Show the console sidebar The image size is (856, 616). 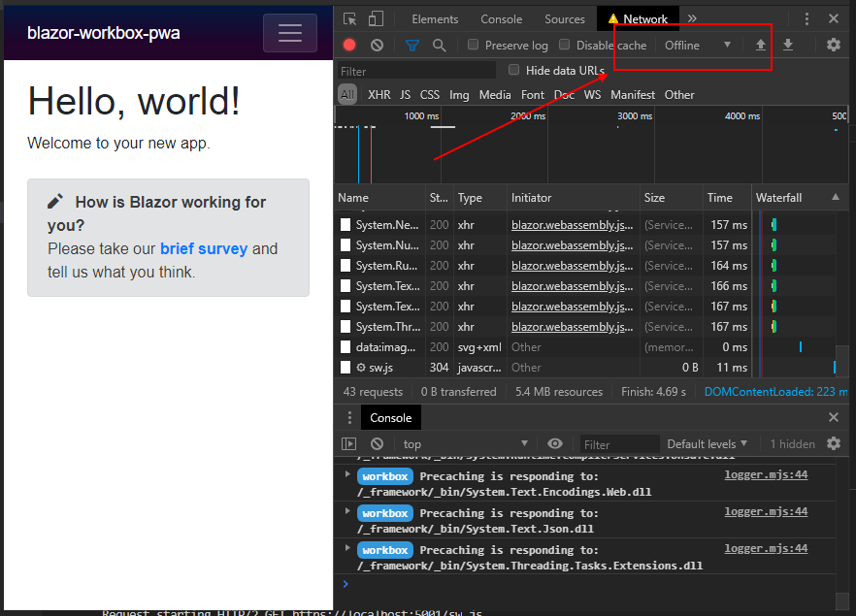coord(348,443)
